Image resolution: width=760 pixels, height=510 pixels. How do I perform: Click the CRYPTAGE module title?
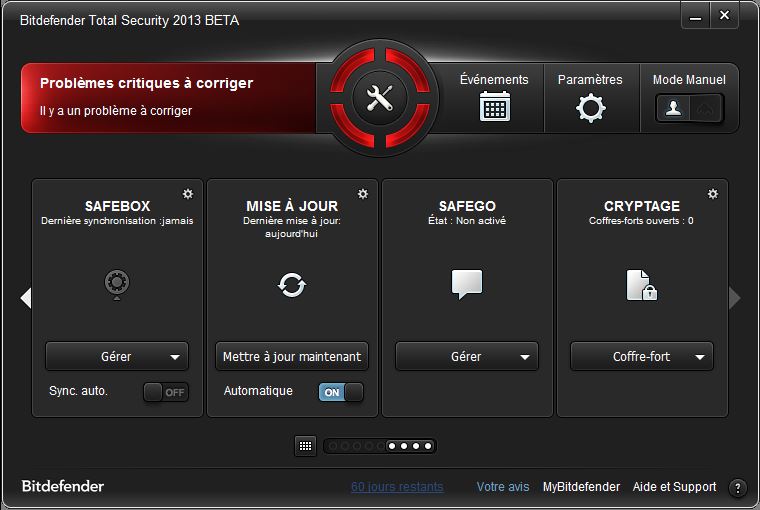pyautogui.click(x=642, y=206)
